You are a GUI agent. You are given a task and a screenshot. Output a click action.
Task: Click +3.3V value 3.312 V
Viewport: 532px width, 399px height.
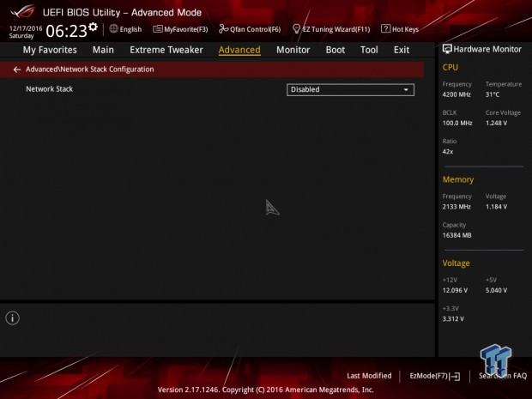coord(453,319)
